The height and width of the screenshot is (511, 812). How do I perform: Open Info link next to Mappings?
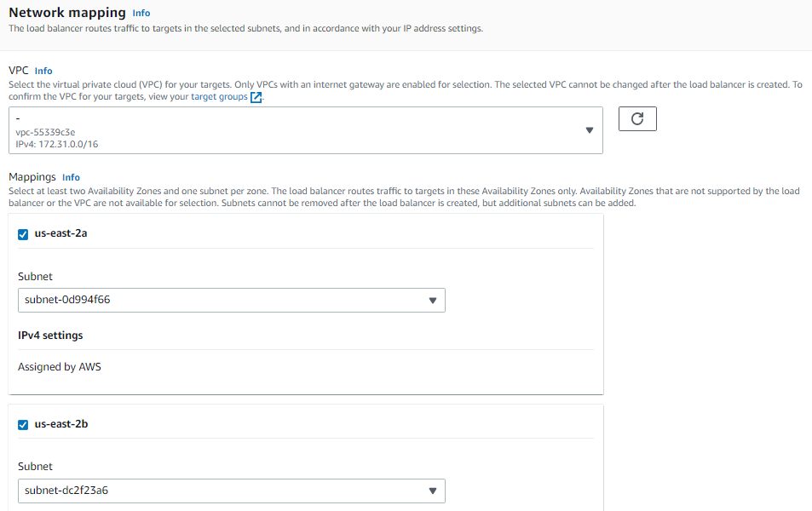[71, 178]
